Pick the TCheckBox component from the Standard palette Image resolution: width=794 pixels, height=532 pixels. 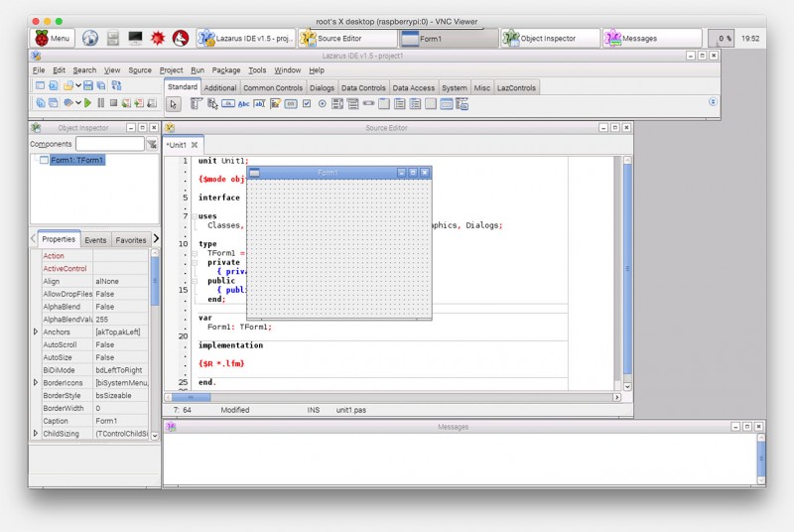pyautogui.click(x=306, y=103)
